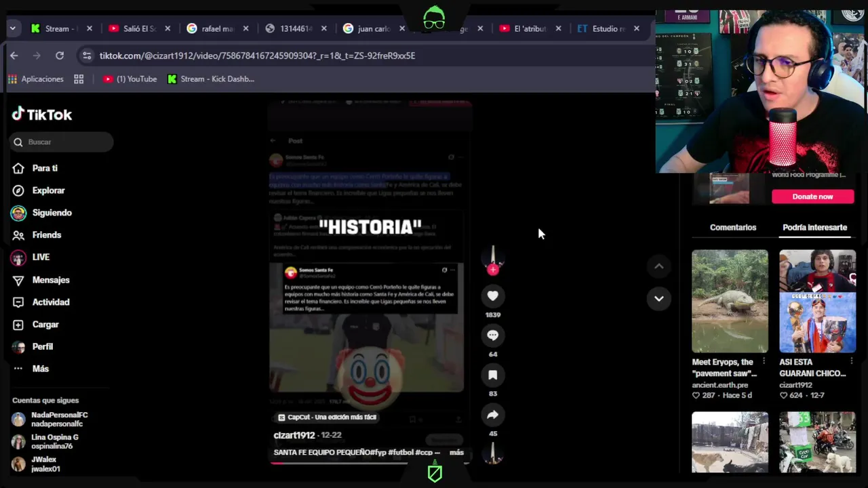Image resolution: width=868 pixels, height=488 pixels.
Task: Click the Buscar search field
Action: click(x=62, y=142)
